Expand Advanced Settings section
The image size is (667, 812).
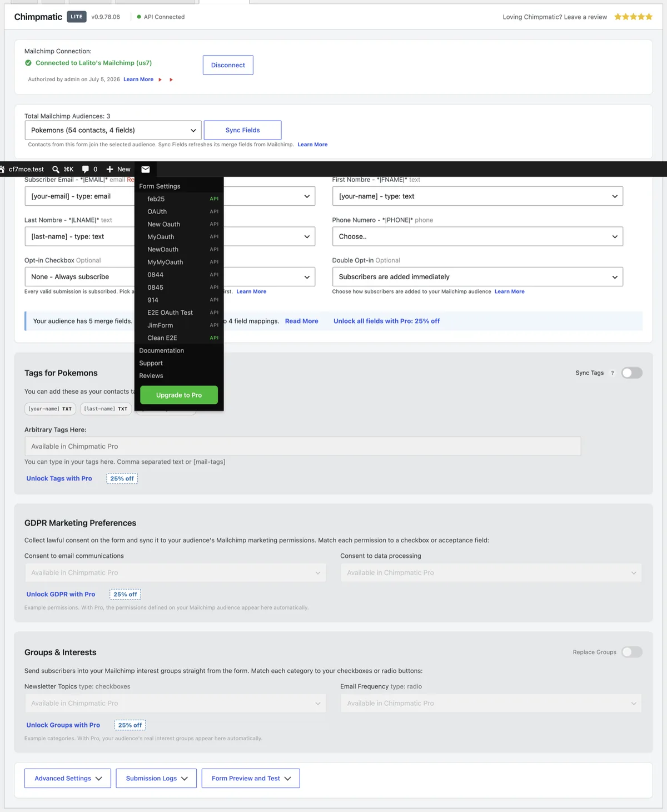[68, 779]
